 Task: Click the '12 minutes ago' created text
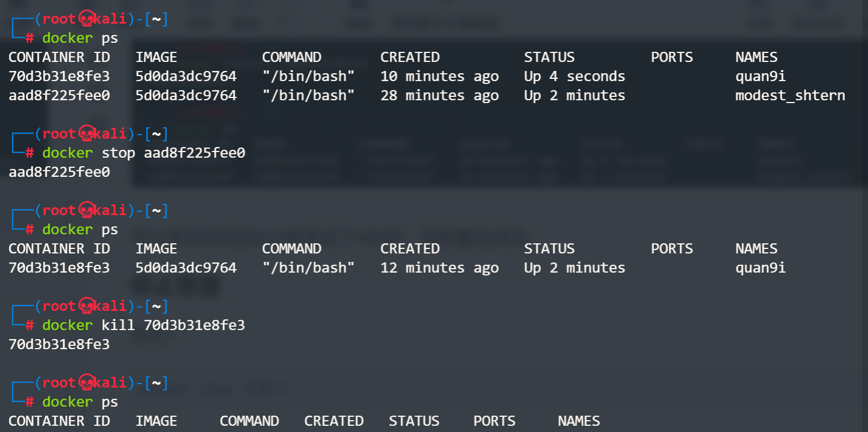(439, 268)
